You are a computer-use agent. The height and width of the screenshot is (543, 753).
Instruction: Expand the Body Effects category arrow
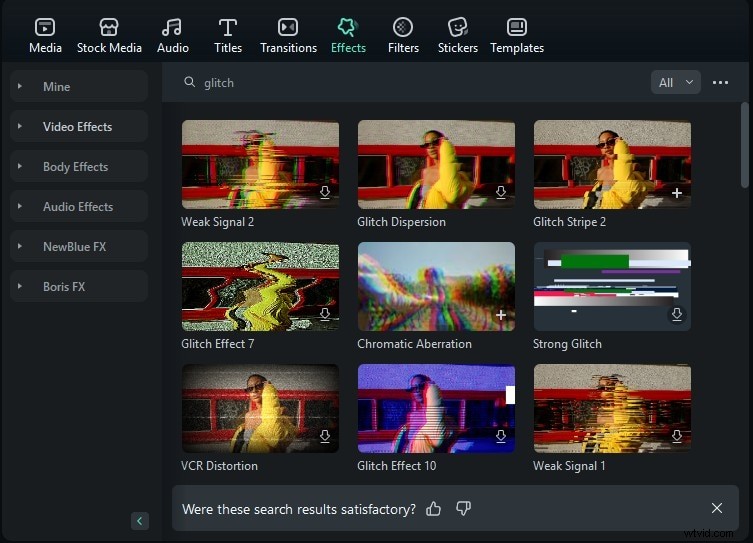click(20, 166)
